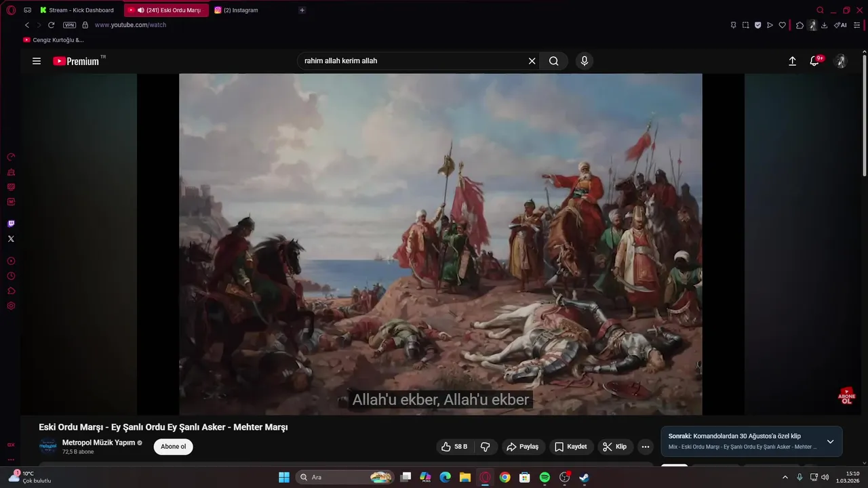Toggle ad blocker shield icon
Image resolution: width=868 pixels, height=488 pixels.
(x=757, y=25)
